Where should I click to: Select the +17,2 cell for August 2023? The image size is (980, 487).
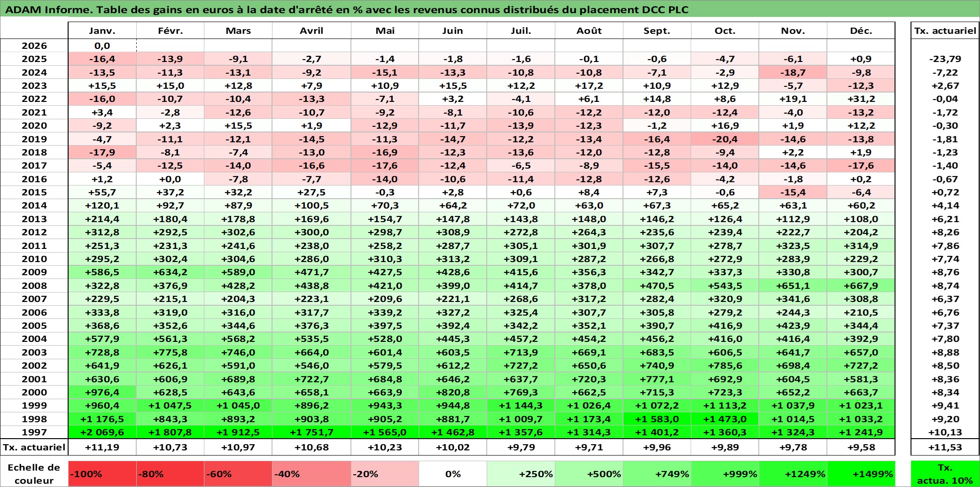589,85
